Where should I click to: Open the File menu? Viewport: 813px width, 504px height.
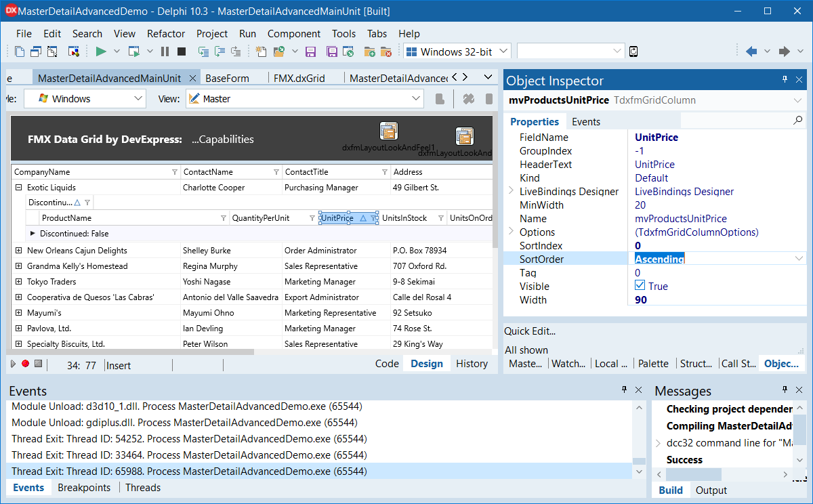pyautogui.click(x=24, y=34)
